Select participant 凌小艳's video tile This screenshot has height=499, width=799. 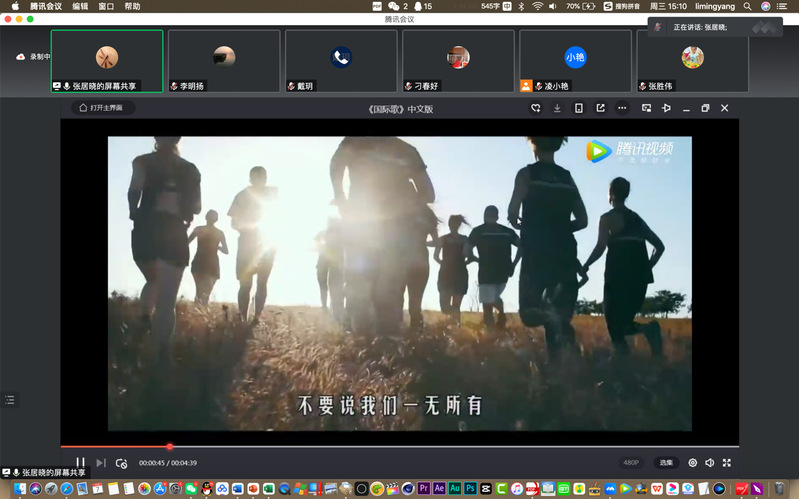coord(575,61)
